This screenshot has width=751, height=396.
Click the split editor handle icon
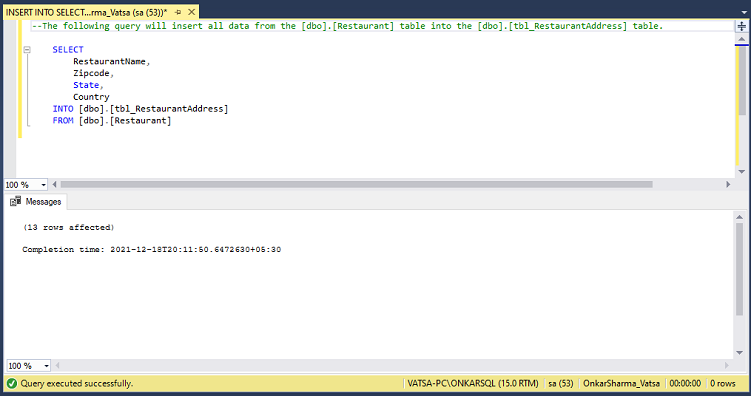tap(741, 26)
